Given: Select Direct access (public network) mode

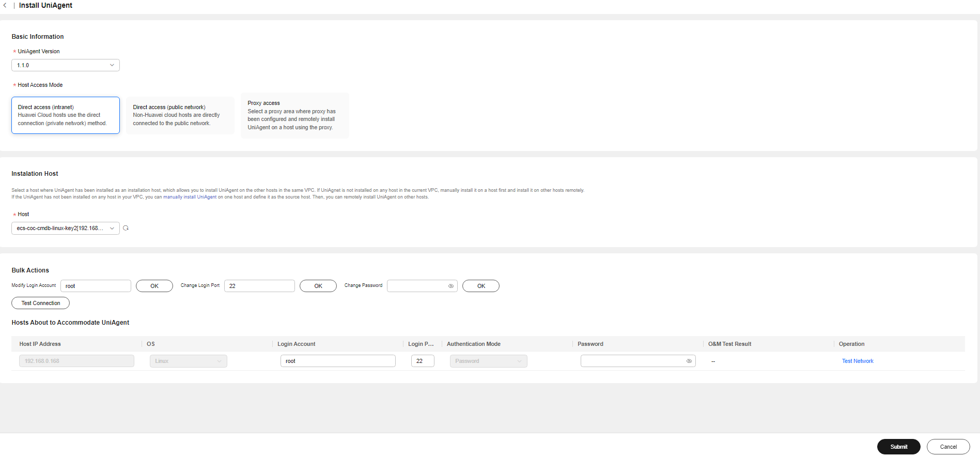Looking at the screenshot, I should pos(180,115).
